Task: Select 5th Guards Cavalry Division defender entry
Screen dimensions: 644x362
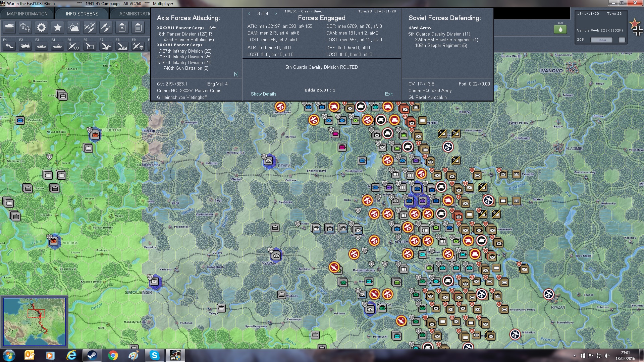Action: point(439,34)
